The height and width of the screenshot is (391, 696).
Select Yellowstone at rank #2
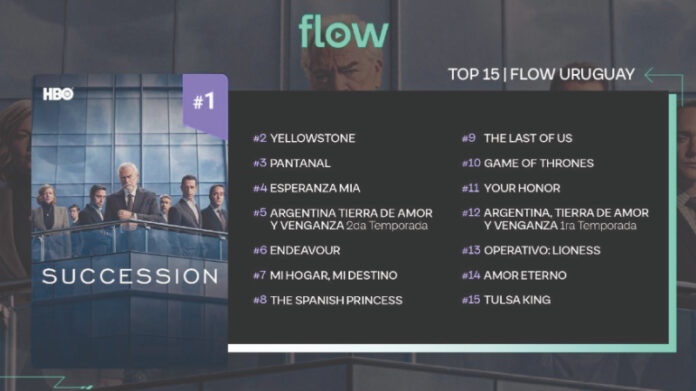304,138
